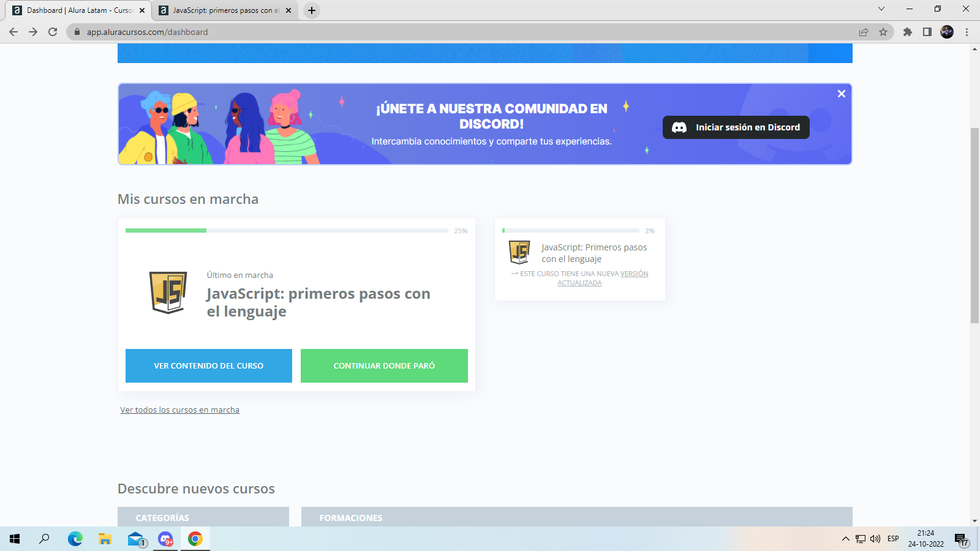Click Iniciar sesión en Discord button

click(736, 127)
